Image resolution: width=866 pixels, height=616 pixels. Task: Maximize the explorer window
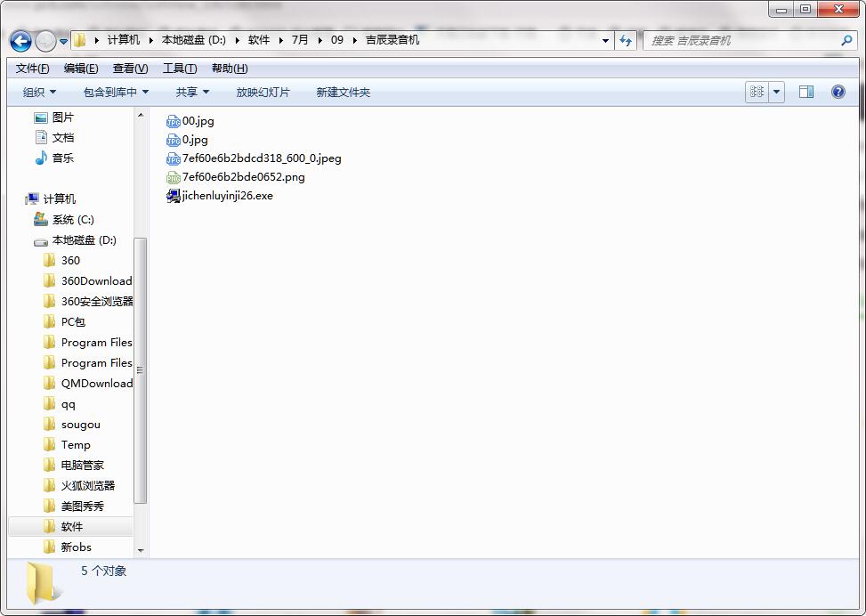(x=805, y=9)
